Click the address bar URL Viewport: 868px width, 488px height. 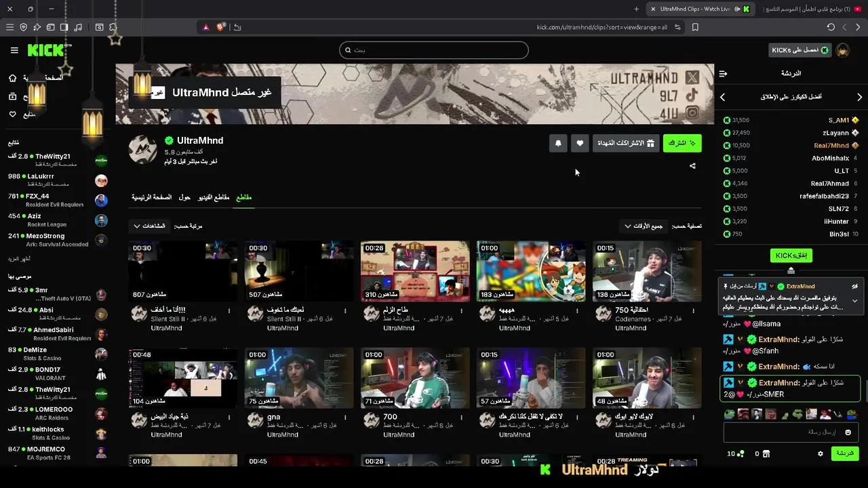pyautogui.click(x=601, y=27)
